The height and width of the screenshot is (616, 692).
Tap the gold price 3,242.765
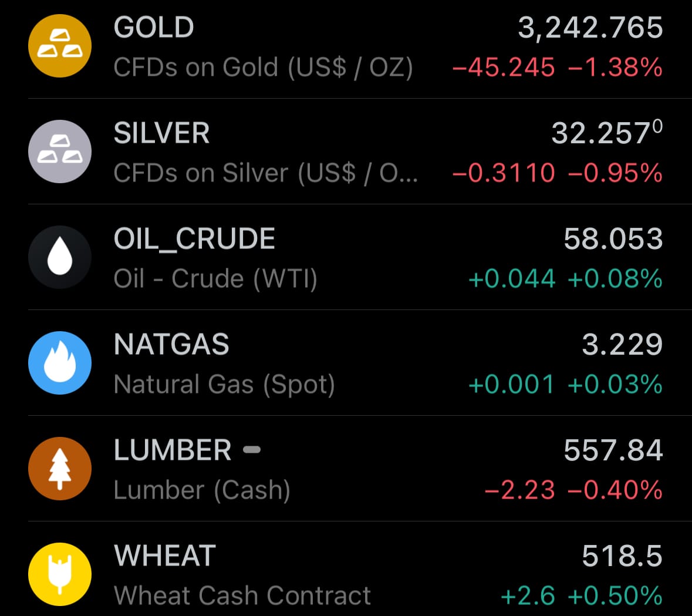point(590,28)
